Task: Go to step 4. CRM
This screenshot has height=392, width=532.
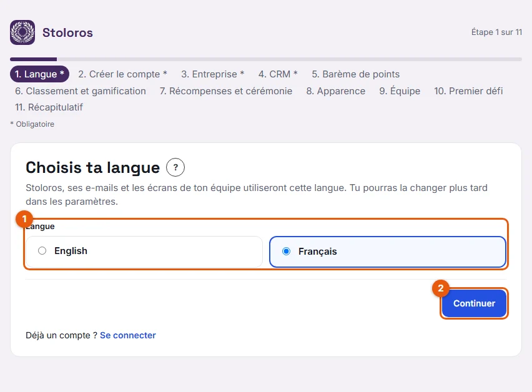Action: (278, 74)
